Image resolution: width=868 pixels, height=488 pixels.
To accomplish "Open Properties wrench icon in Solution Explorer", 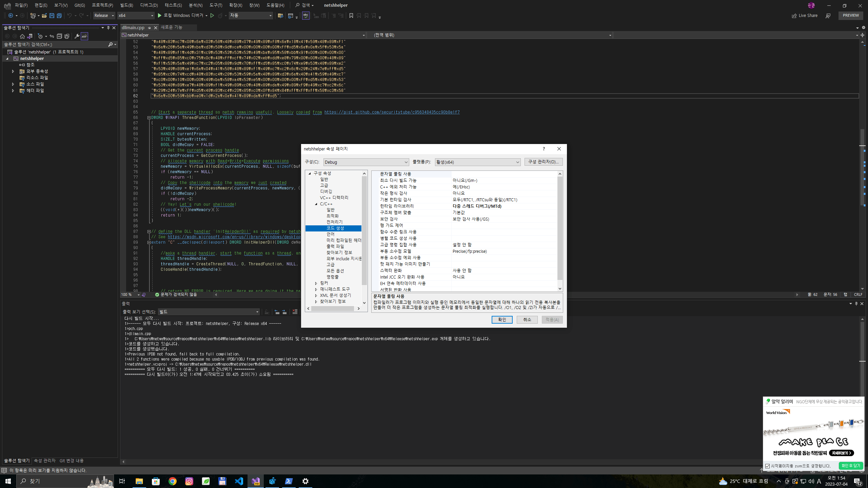I will coord(77,36).
